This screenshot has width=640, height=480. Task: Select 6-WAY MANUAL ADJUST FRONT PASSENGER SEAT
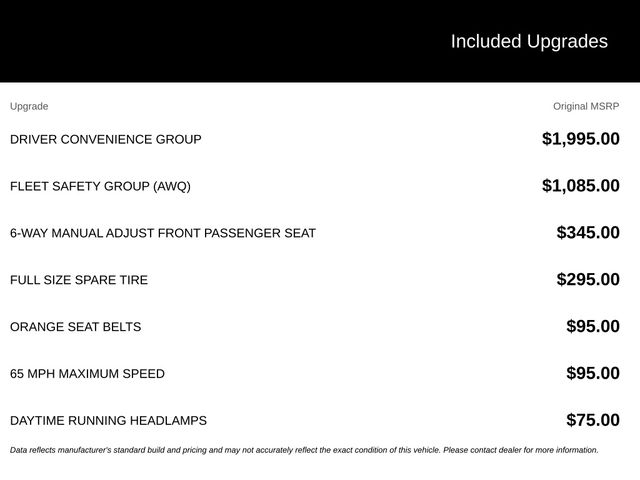(163, 233)
